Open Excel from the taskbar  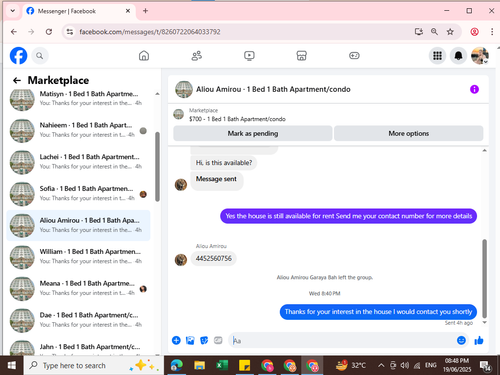[x=222, y=365]
